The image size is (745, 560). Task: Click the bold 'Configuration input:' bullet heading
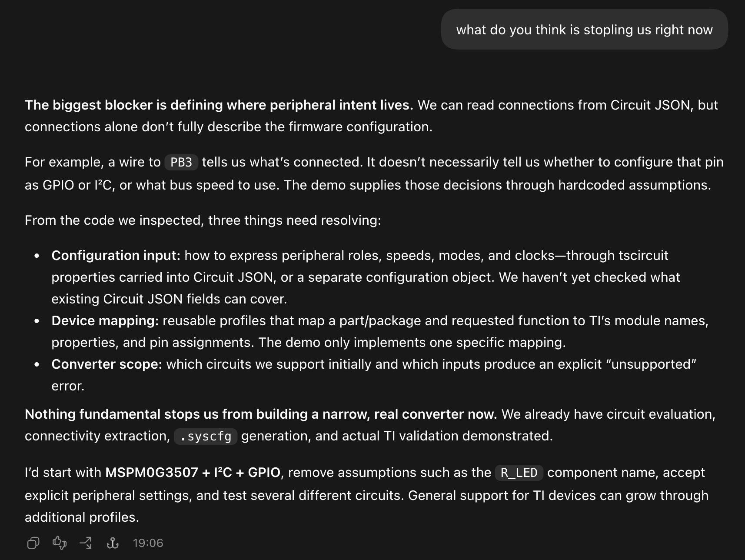[116, 255]
